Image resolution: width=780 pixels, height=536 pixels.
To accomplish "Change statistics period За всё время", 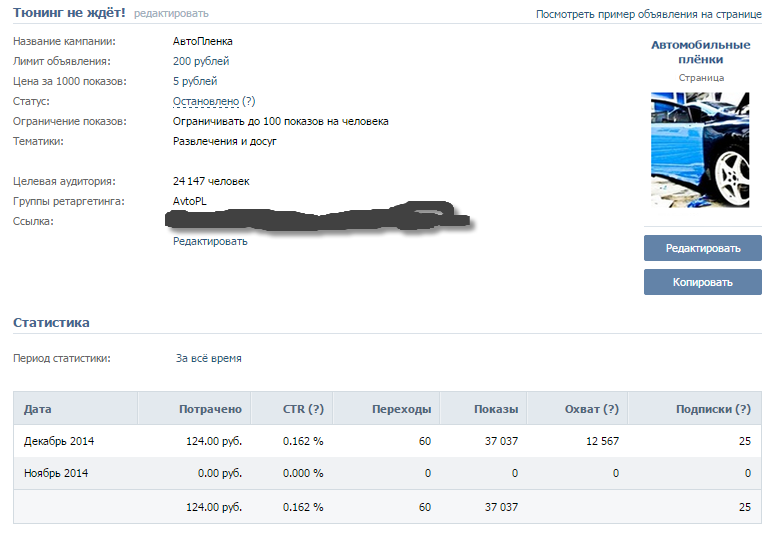I will (208, 358).
